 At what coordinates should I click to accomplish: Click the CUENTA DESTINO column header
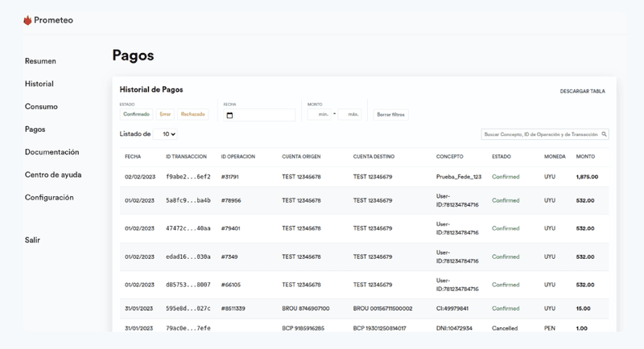click(374, 157)
